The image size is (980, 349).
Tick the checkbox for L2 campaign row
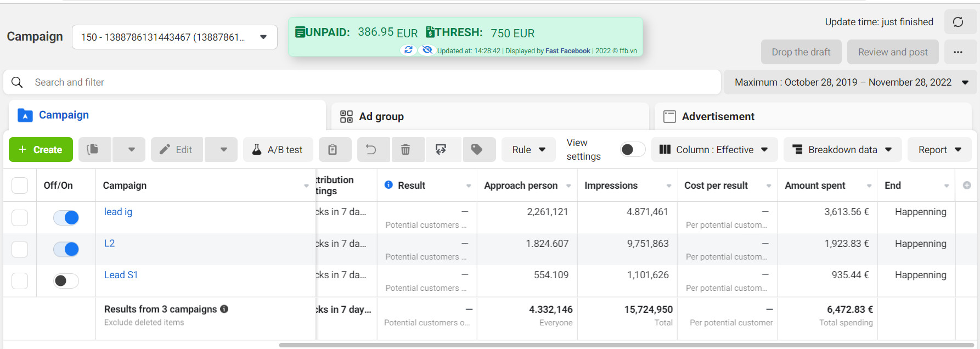click(x=20, y=250)
